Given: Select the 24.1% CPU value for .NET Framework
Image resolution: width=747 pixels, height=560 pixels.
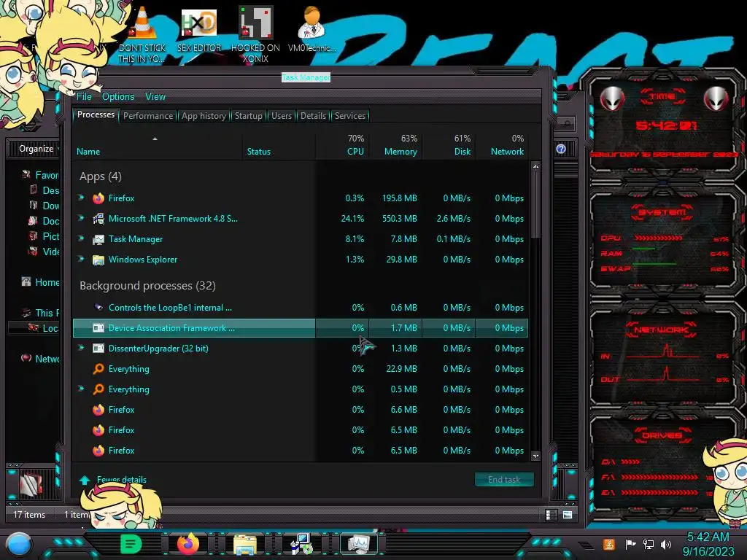Looking at the screenshot, I should point(352,219).
